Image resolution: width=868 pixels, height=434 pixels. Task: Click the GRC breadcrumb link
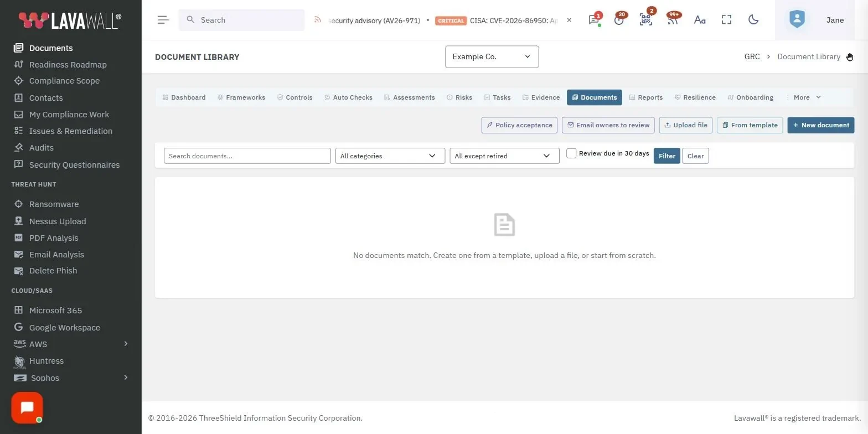click(752, 56)
